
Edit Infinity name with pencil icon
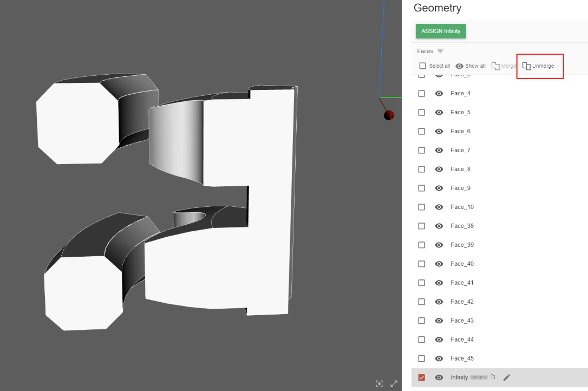click(507, 377)
